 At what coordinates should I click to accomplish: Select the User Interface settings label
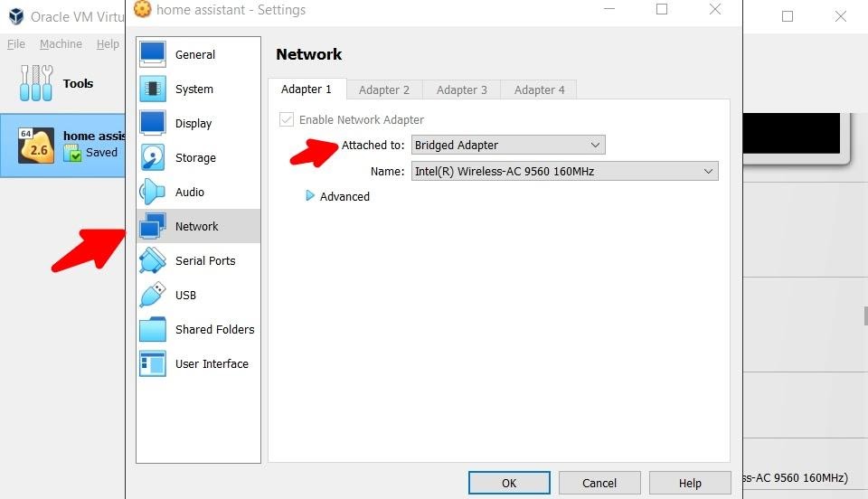[x=212, y=363]
